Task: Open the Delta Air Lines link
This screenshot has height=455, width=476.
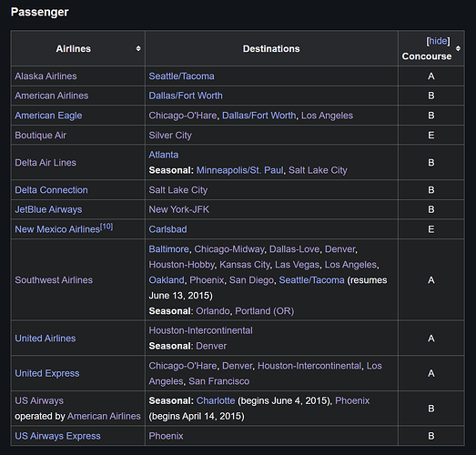Action: 46,162
